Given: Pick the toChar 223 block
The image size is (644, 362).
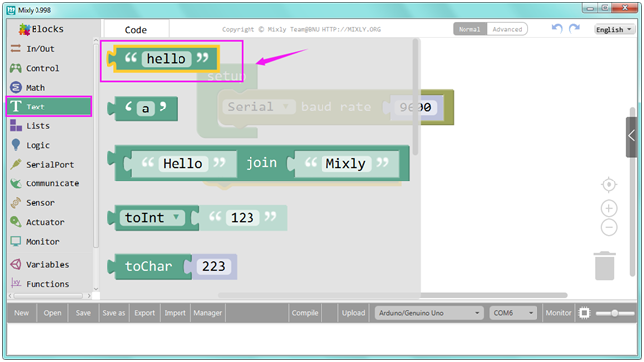Looking at the screenshot, I should point(173,267).
